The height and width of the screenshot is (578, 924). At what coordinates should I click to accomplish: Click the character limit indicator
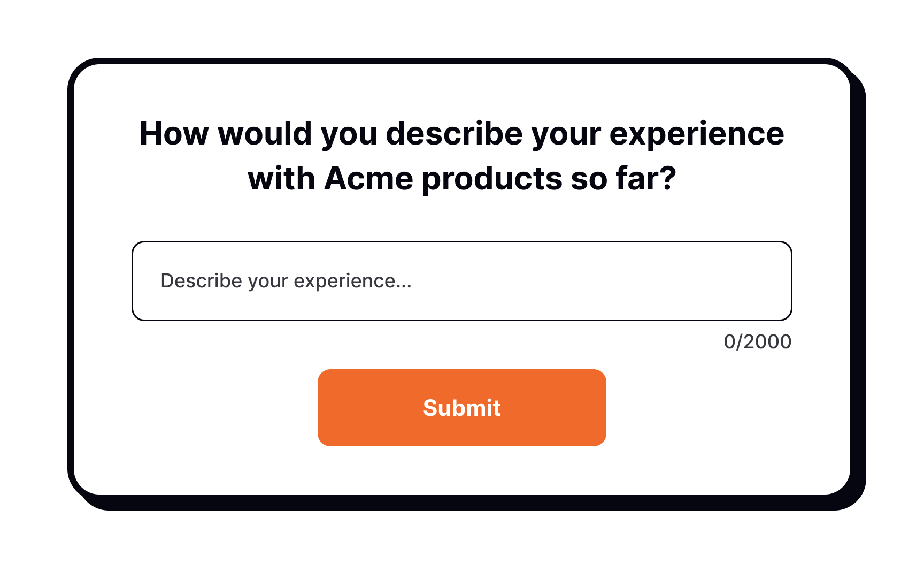757,341
